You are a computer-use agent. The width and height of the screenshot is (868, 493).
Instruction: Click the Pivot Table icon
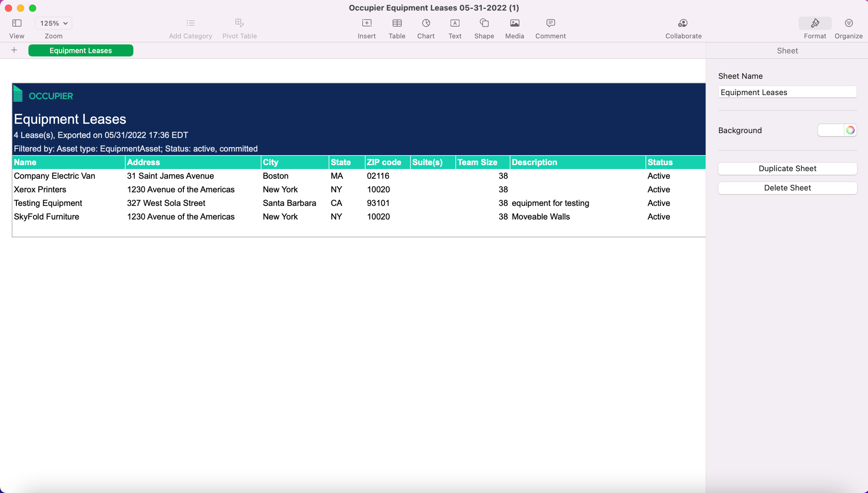239,23
